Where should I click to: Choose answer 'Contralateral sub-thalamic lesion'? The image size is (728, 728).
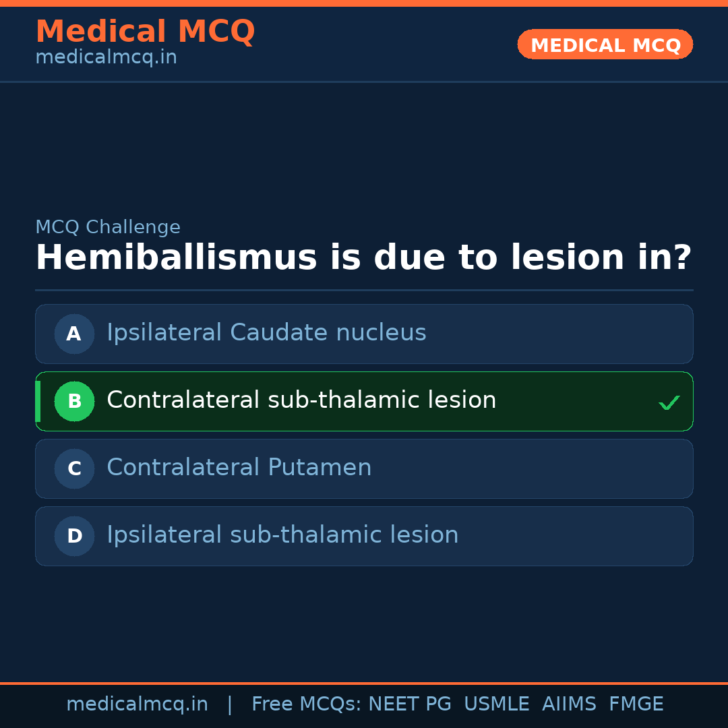click(x=301, y=400)
